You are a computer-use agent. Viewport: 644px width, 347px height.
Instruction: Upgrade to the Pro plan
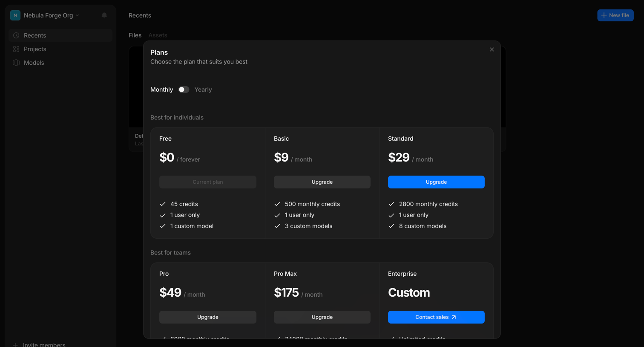pyautogui.click(x=208, y=317)
